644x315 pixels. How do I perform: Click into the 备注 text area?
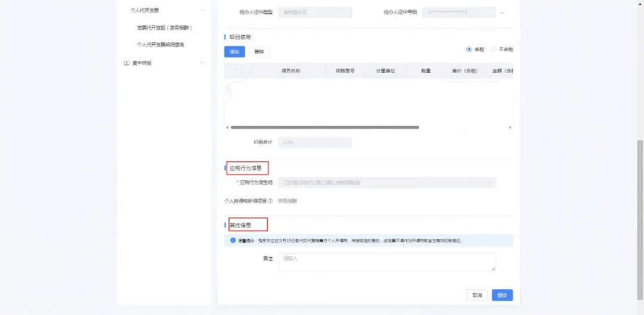(388, 262)
